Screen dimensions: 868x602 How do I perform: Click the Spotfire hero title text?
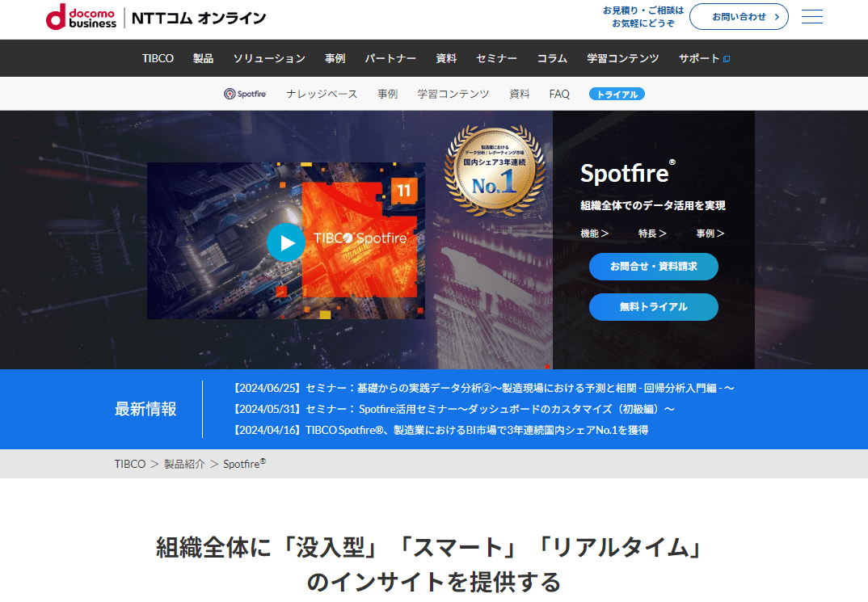pos(628,173)
